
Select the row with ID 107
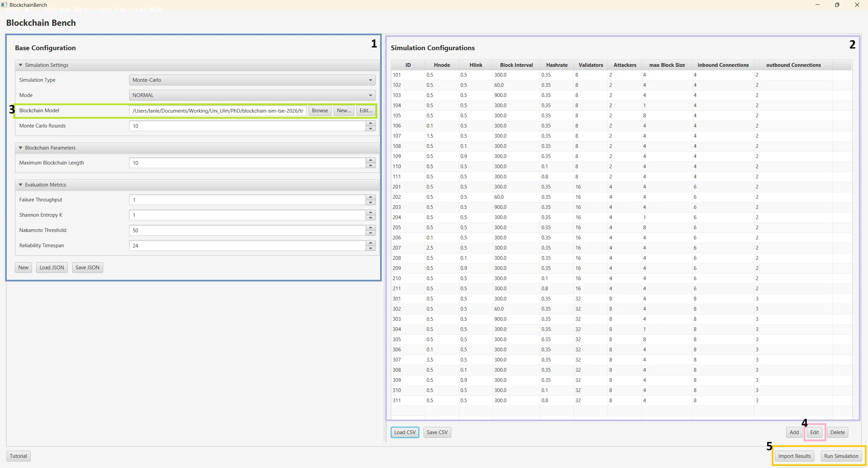coord(622,136)
